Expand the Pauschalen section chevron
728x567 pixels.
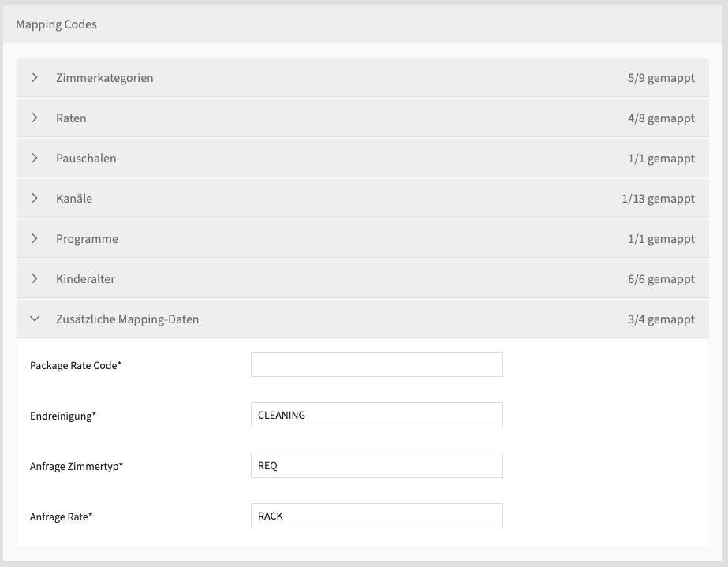tap(35, 158)
